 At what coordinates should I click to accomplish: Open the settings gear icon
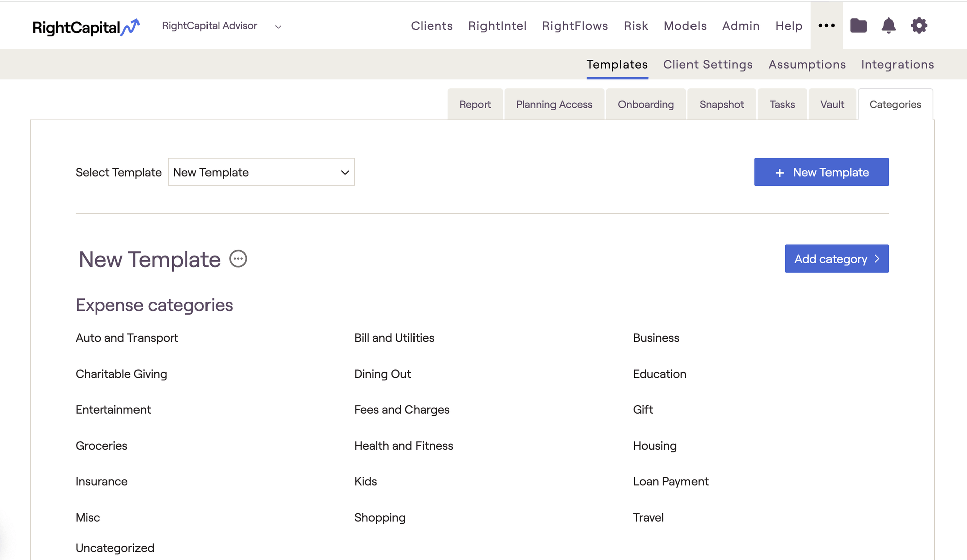click(919, 25)
